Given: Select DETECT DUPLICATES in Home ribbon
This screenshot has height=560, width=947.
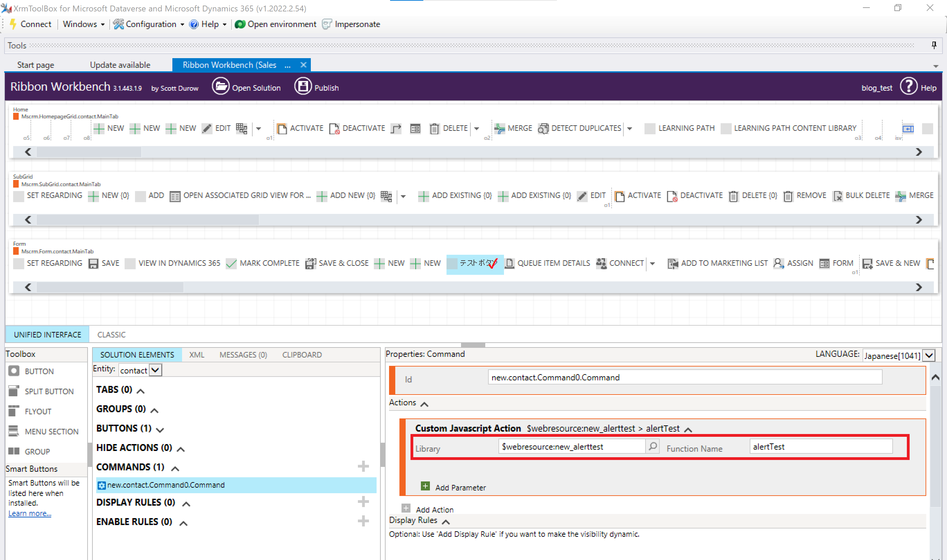Looking at the screenshot, I should click(579, 128).
